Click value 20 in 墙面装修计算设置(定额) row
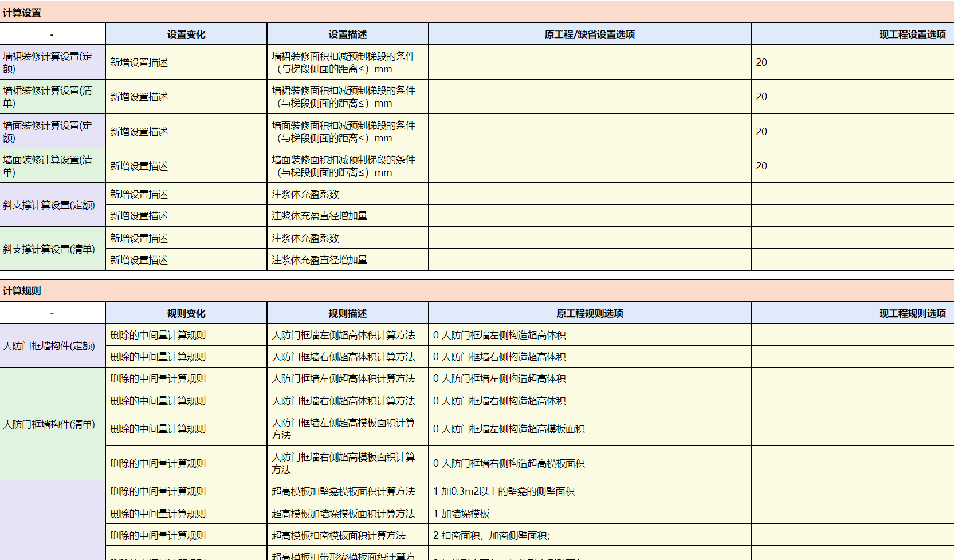954x560 pixels. pyautogui.click(x=761, y=132)
